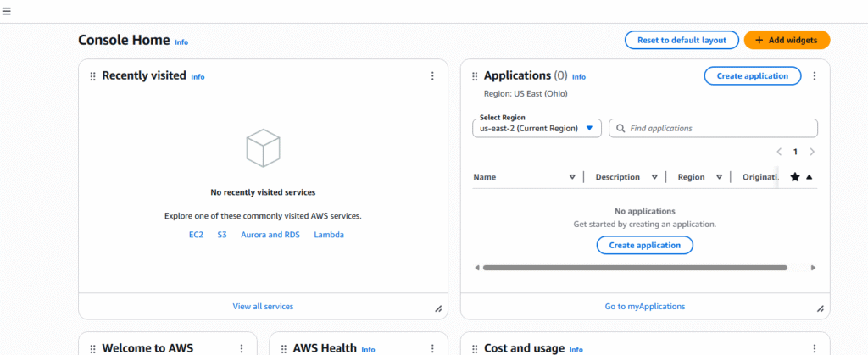Open AWS Health widget kebab menu
Viewport: 868px width, 355px height.
coord(432,348)
